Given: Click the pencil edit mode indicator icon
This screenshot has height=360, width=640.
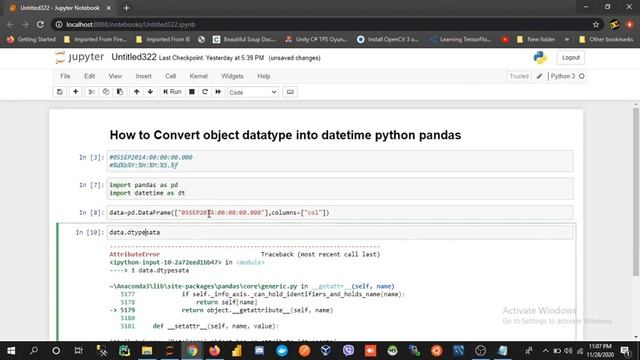Looking at the screenshot, I should pyautogui.click(x=539, y=76).
